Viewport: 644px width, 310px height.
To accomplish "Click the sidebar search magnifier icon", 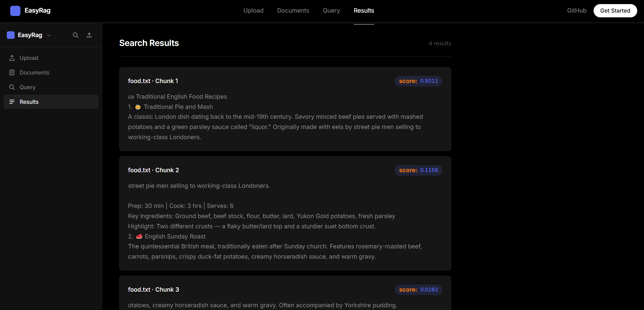I will pos(76,35).
